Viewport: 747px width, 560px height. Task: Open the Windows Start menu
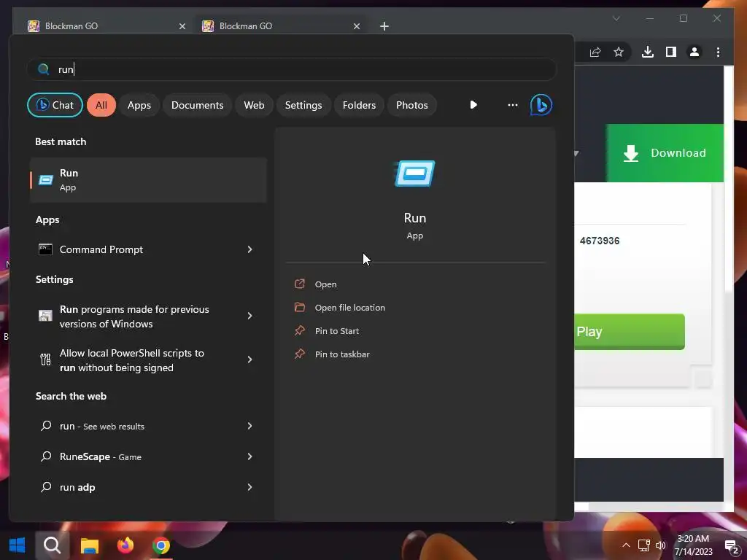coord(18,545)
